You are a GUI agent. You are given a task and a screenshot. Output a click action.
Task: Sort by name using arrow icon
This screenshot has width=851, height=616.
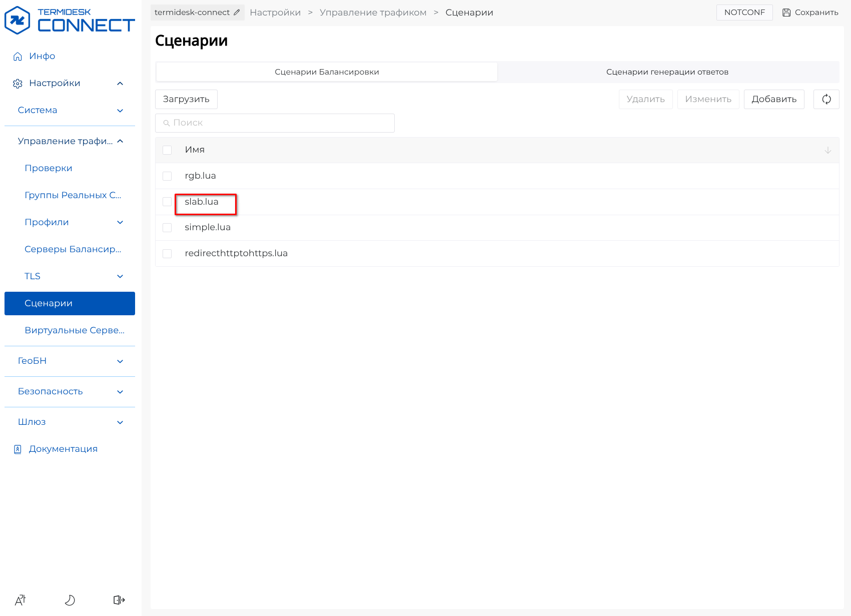click(827, 150)
